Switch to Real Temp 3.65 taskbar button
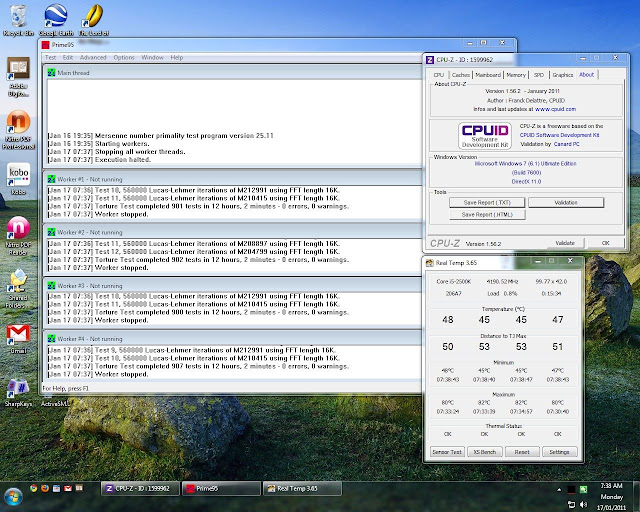This screenshot has width=640, height=512. click(x=302, y=489)
